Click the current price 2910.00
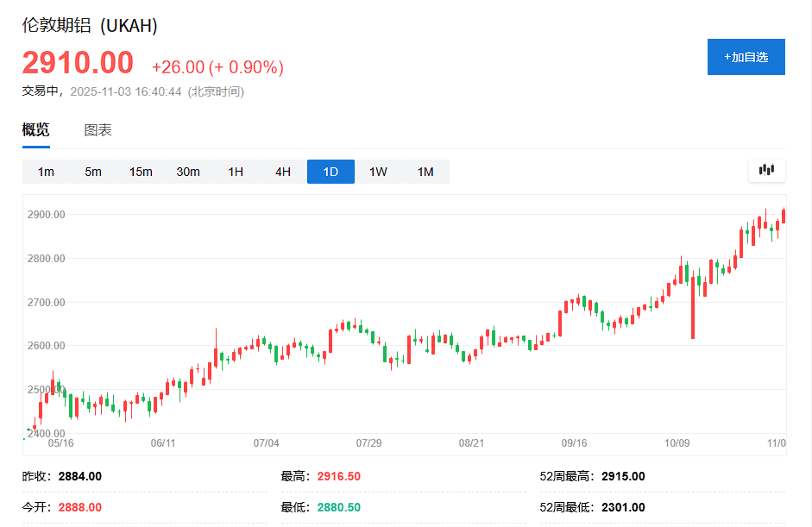This screenshot has height=527, width=812. pos(78,63)
